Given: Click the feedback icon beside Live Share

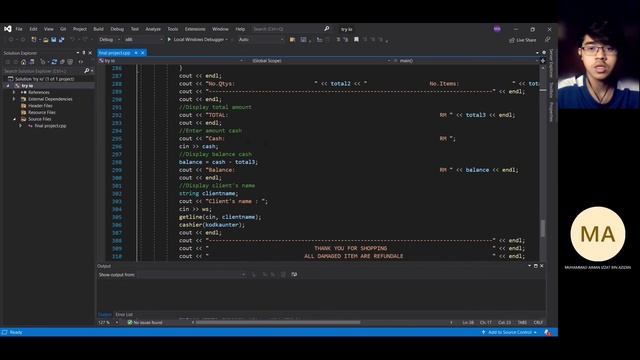Looking at the screenshot, I should pos(547,40).
